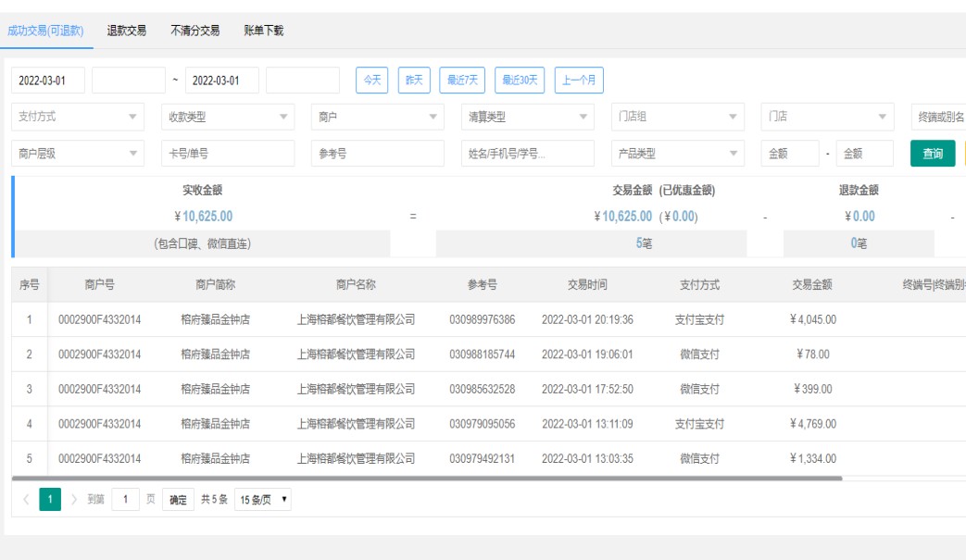Open the 门店组 dropdown
The height and width of the screenshot is (560, 966).
pos(678,117)
